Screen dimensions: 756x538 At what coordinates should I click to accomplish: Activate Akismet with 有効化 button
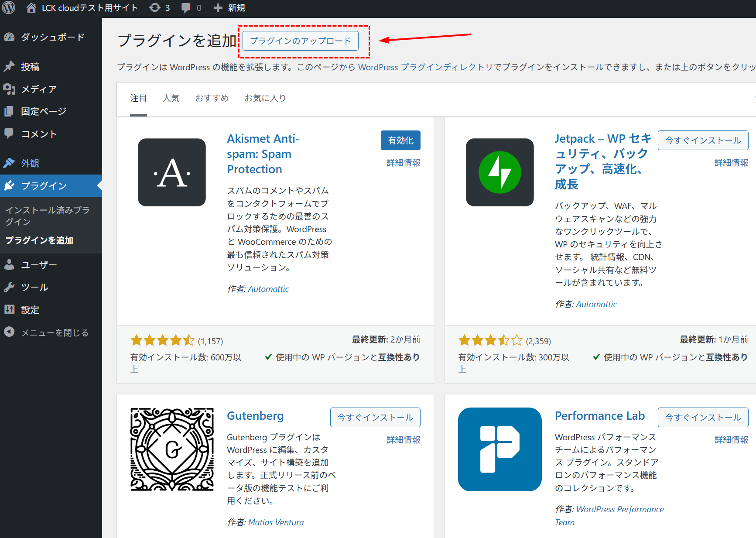[x=400, y=140]
